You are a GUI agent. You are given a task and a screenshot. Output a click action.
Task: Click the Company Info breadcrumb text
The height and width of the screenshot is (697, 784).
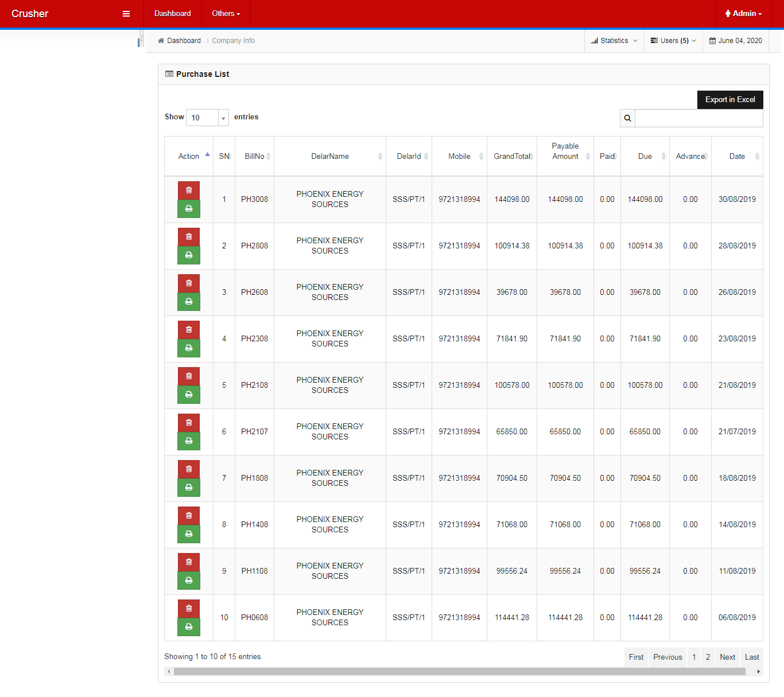233,41
